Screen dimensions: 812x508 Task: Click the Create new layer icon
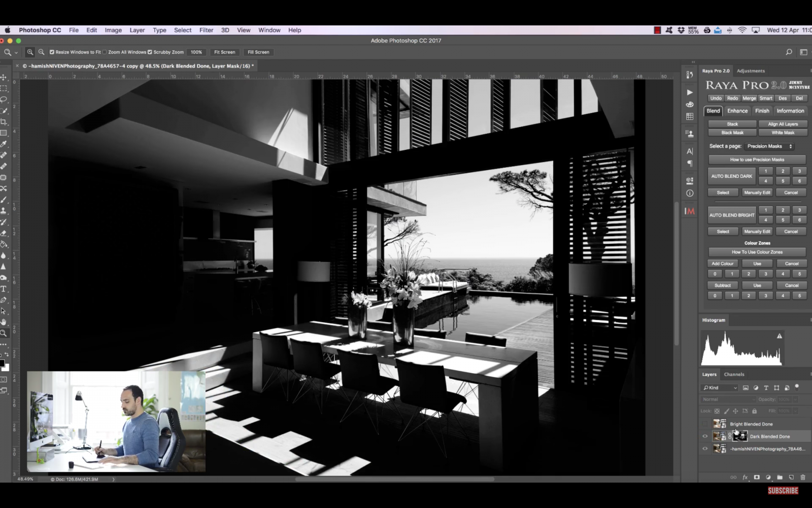[x=790, y=477]
